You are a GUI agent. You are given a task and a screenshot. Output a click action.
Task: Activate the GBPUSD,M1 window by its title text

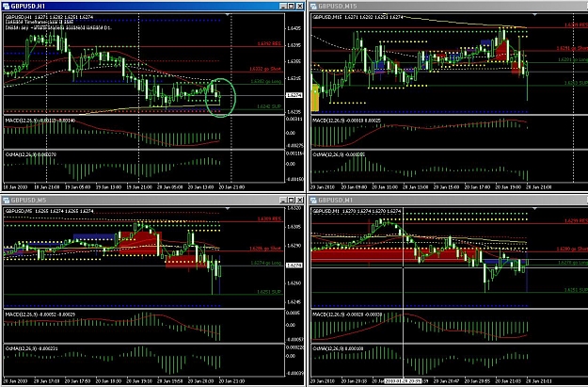click(336, 200)
